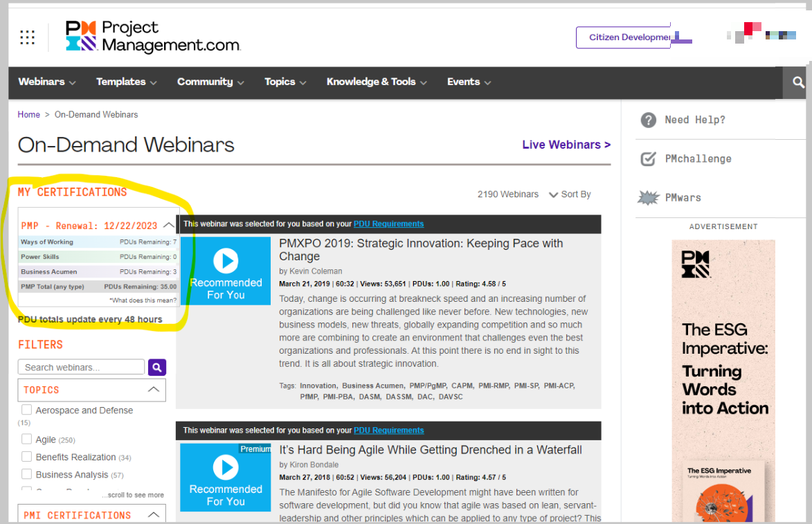Click the PMI logo in the advertisement
Image resolution: width=812 pixels, height=524 pixels.
pos(695,264)
